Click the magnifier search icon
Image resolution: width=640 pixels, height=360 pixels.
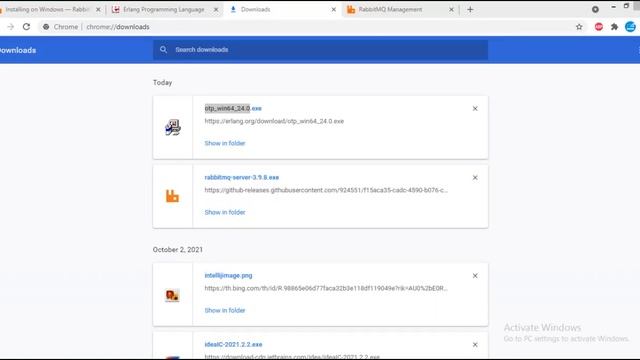163,50
